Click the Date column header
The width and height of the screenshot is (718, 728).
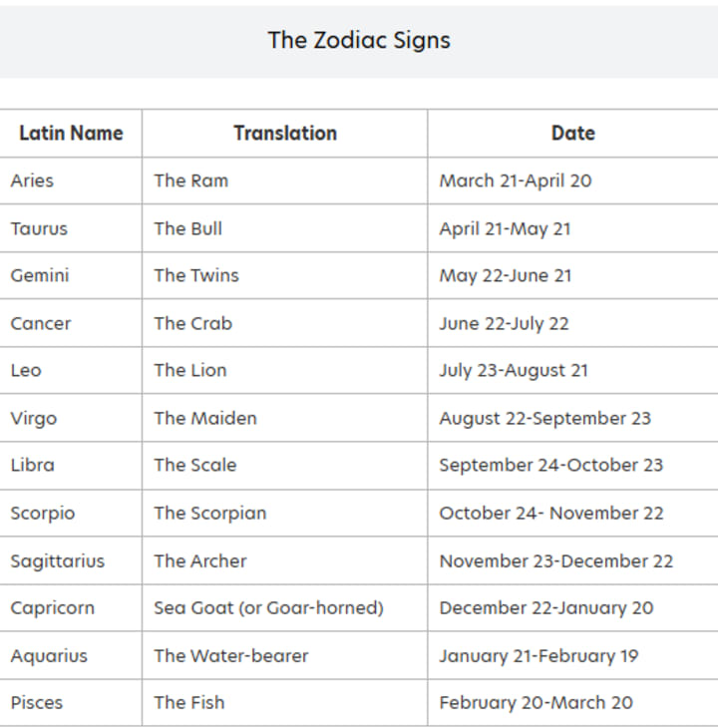click(572, 134)
